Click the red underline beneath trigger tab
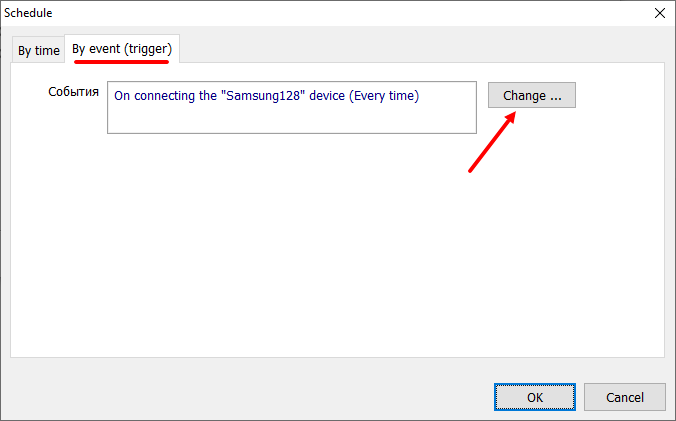The image size is (676, 421). point(121,61)
